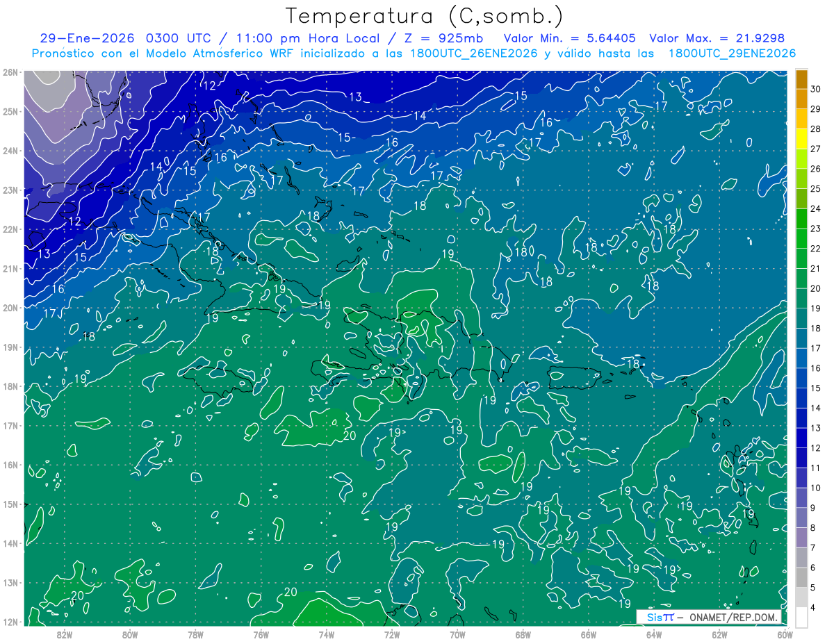834x644 pixels.
Task: Click the '24N' latitude axis label
Action: [x=10, y=151]
